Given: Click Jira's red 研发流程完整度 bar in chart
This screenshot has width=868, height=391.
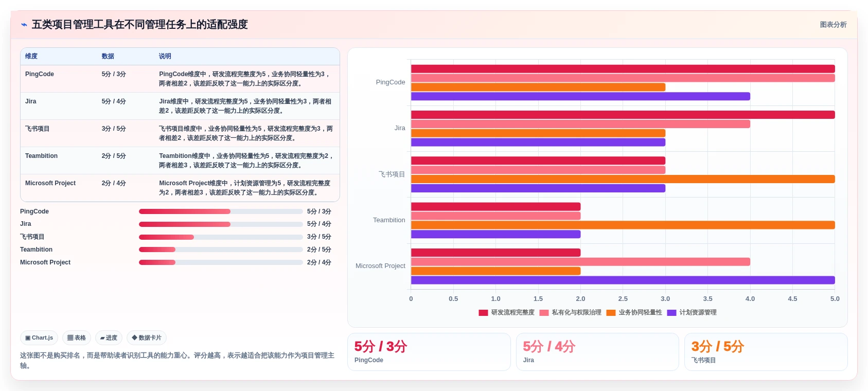Looking at the screenshot, I should point(623,115).
